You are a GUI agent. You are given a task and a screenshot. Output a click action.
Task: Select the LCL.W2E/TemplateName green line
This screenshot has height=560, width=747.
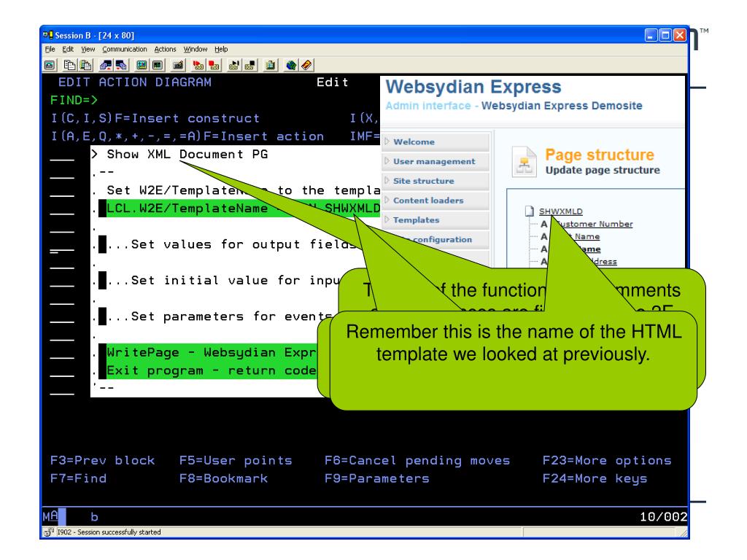click(243, 209)
